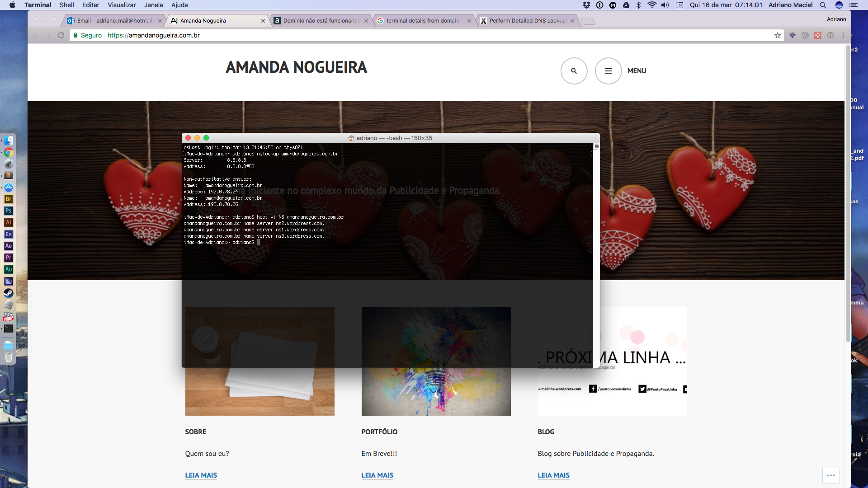Click LEIA MAIS under Portfólio

pos(377,475)
